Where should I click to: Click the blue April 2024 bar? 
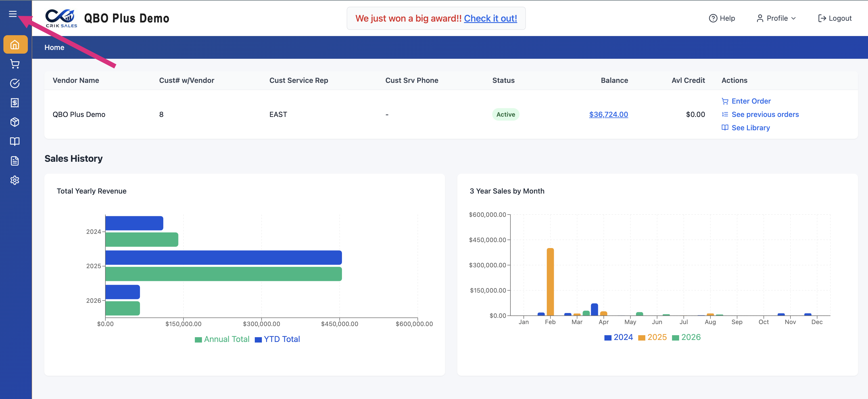pyautogui.click(x=594, y=309)
